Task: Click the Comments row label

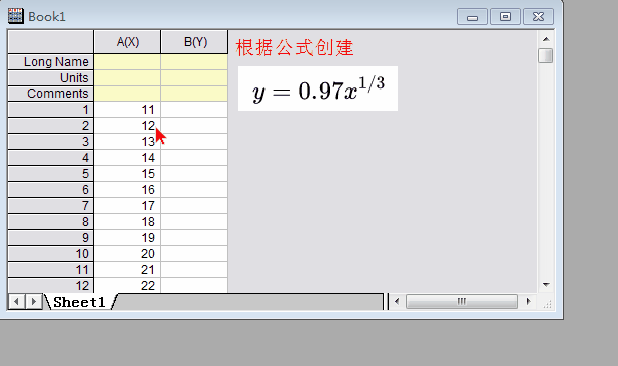Action: pyautogui.click(x=50, y=94)
